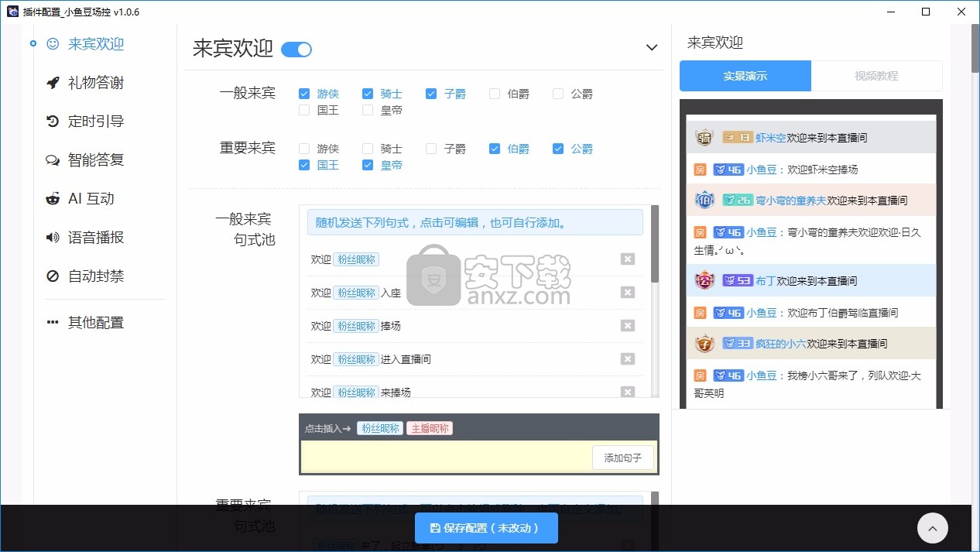
Task: Uncheck 皇帝 under 重要来宾
Action: 368,165
